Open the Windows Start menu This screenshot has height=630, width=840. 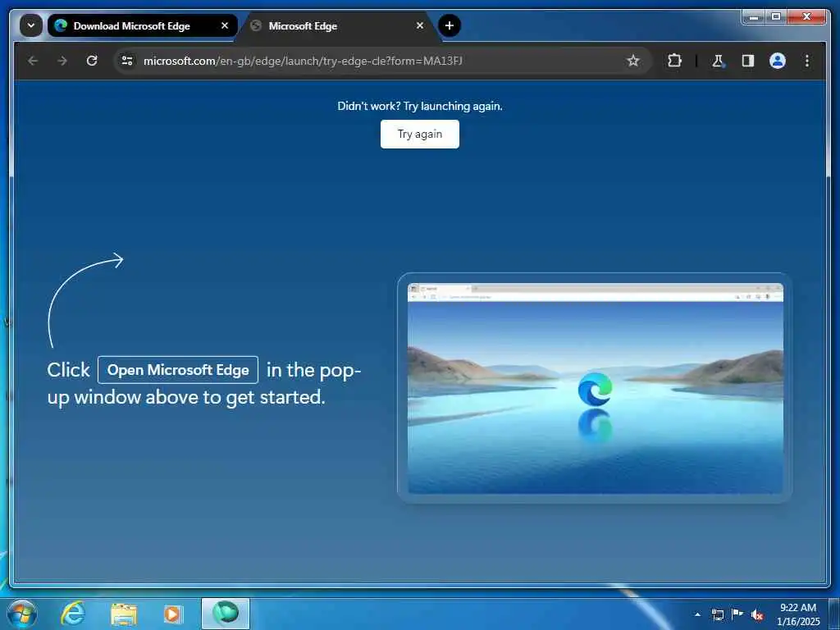[x=22, y=614]
